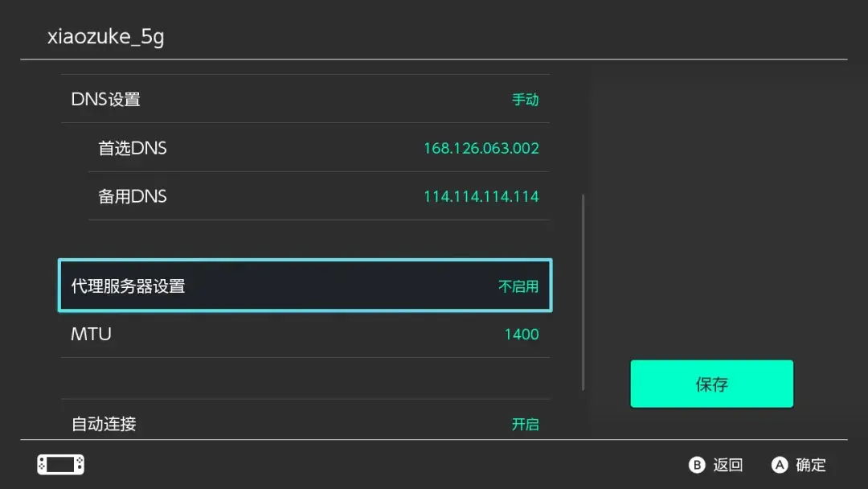Viewport: 868px width, 489px height.
Task: Click the settings list vertical scrollbar
Action: point(583,292)
